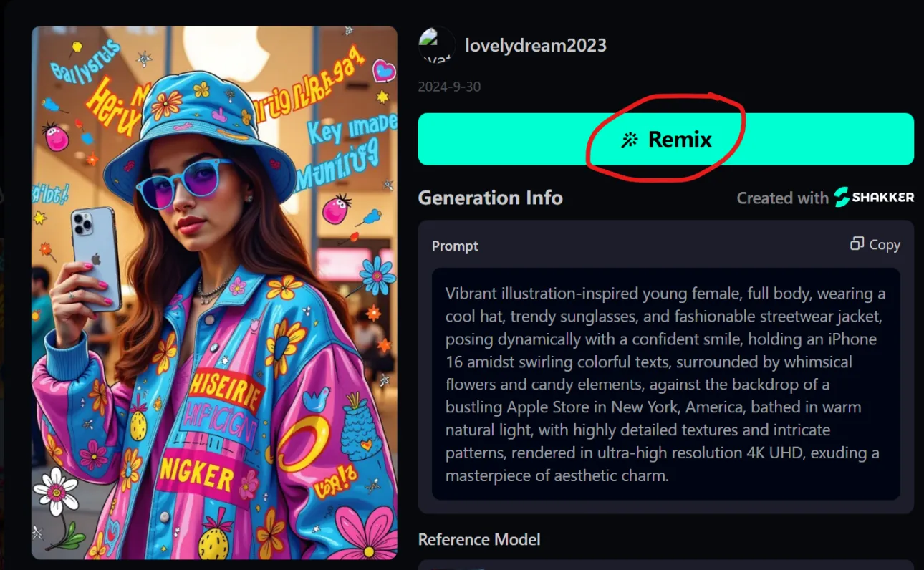Click the 2024-9-30 post date
The height and width of the screenshot is (570, 924).
[x=449, y=87]
